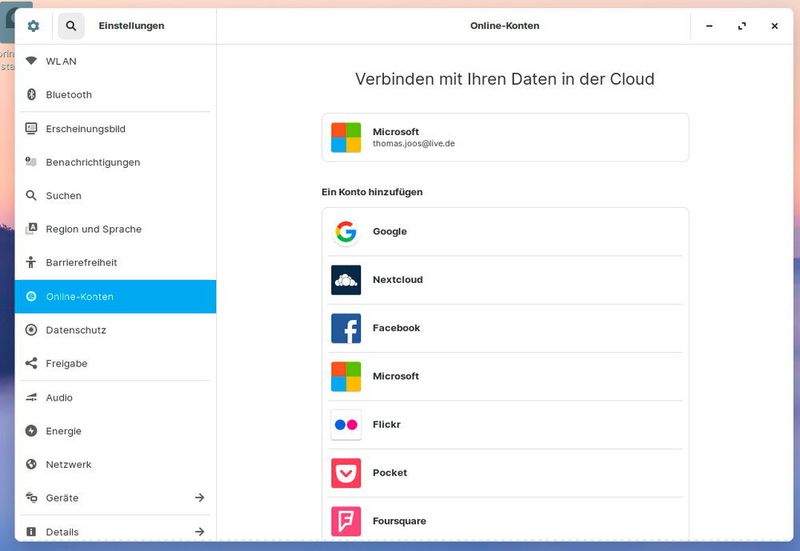Close the Einstellungen window
The height and width of the screenshot is (551, 800).
point(774,26)
